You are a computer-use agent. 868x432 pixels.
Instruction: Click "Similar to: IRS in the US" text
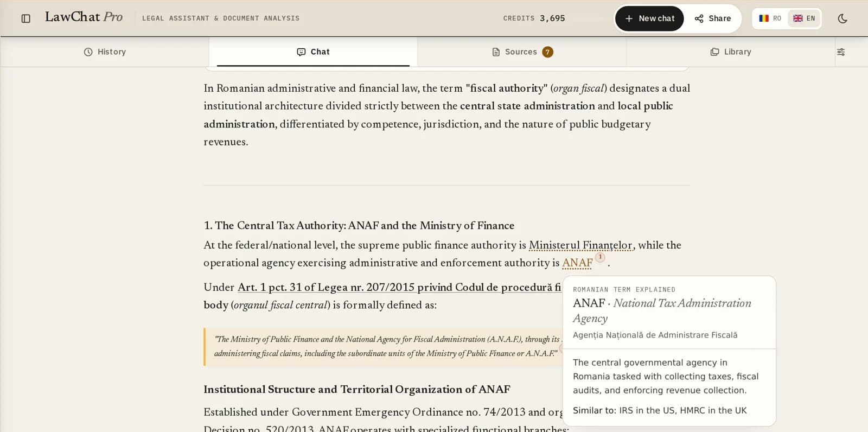coord(660,411)
